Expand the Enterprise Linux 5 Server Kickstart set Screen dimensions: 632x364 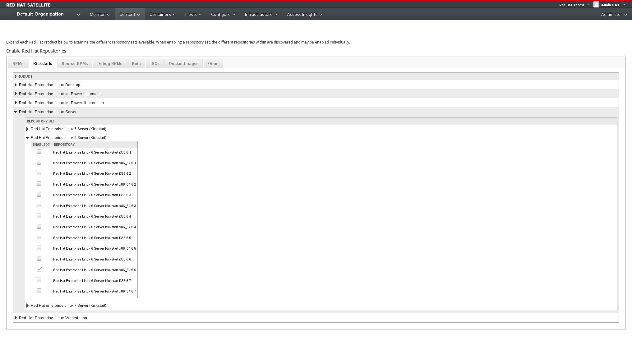pyautogui.click(x=28, y=129)
